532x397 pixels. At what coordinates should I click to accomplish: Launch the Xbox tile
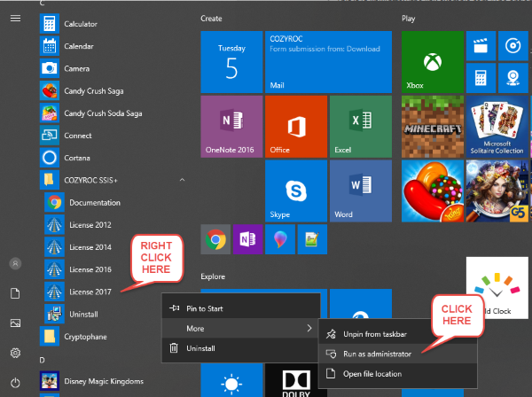pos(433,62)
